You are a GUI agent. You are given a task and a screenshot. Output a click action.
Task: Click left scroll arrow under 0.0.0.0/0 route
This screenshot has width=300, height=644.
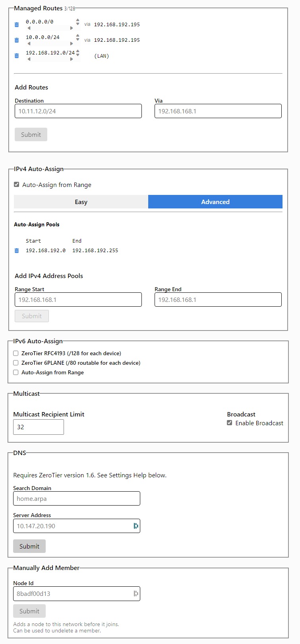point(29,28)
